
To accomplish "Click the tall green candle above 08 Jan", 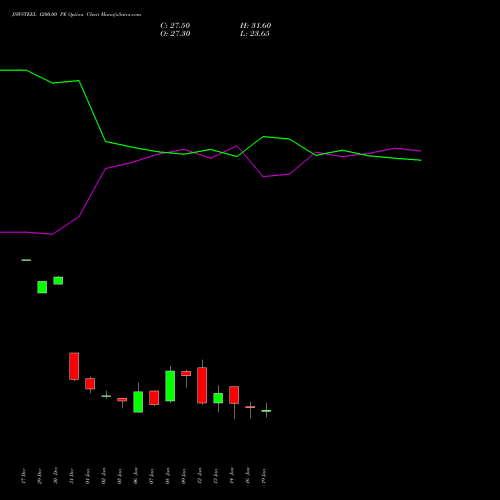I will 170,386.
